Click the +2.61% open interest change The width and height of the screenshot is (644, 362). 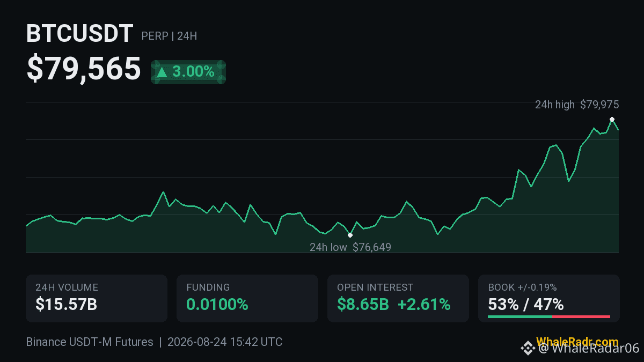tap(424, 305)
